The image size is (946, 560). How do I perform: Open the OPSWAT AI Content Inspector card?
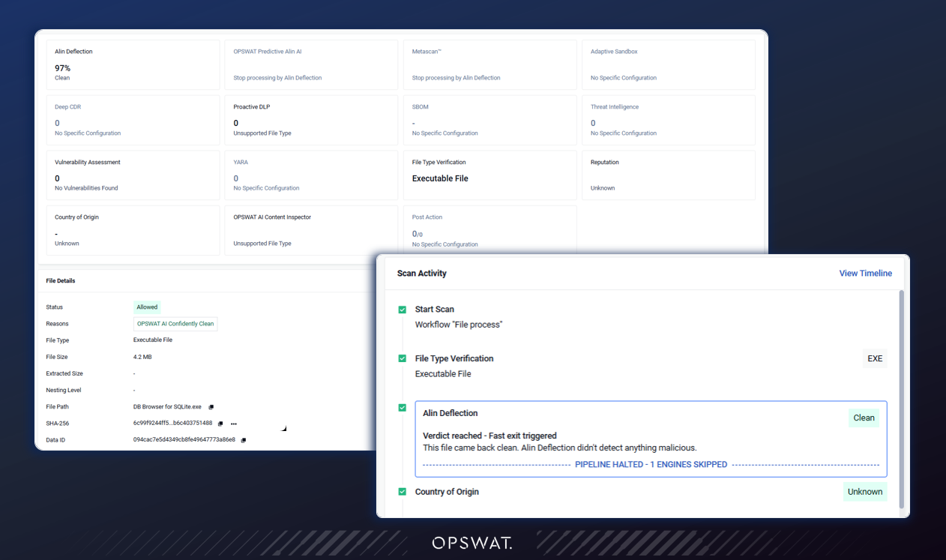tap(311, 230)
